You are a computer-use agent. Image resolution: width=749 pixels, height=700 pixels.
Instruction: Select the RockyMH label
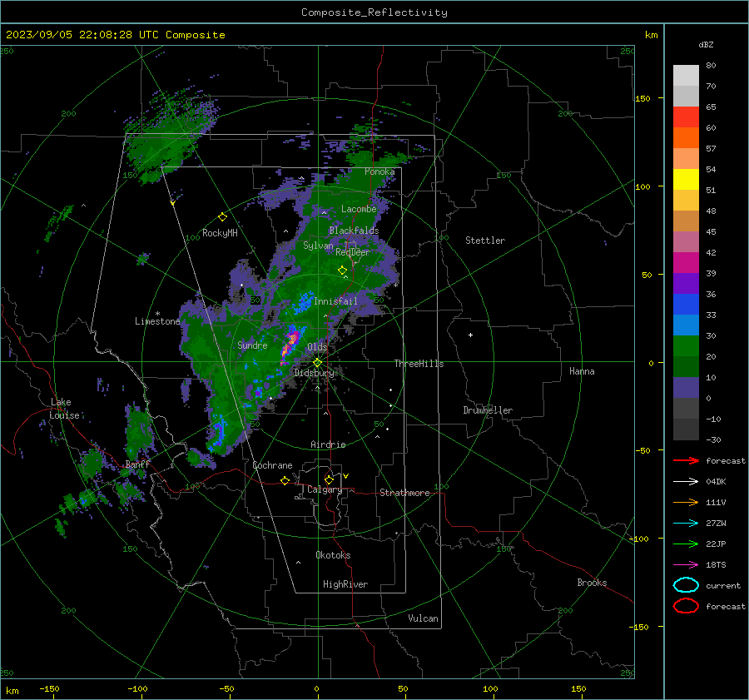pos(220,233)
